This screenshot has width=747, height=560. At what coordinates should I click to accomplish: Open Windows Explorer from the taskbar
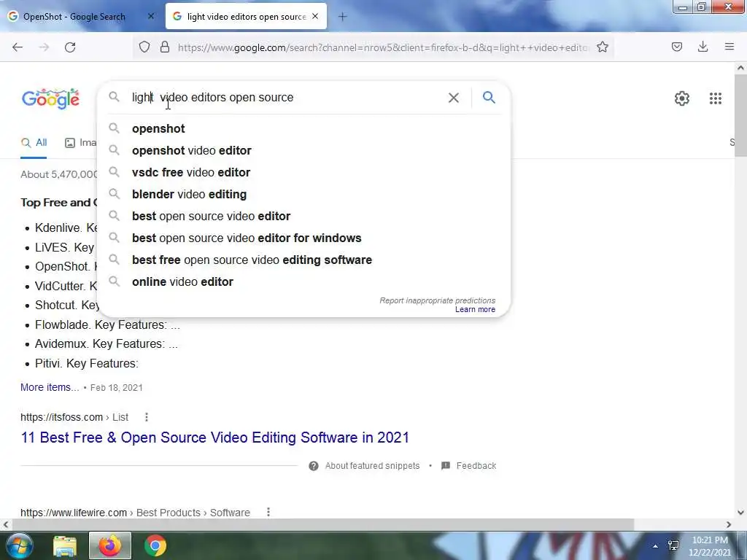[65, 546]
